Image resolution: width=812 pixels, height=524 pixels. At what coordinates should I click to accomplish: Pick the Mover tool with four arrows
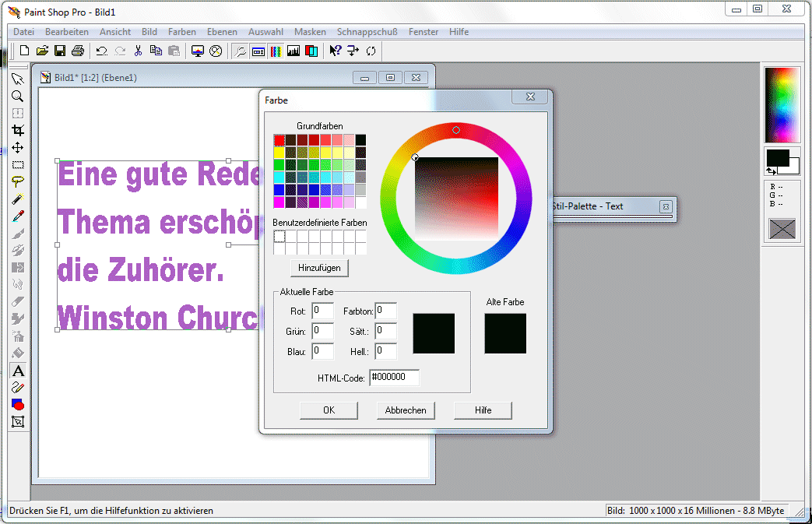tap(18, 148)
